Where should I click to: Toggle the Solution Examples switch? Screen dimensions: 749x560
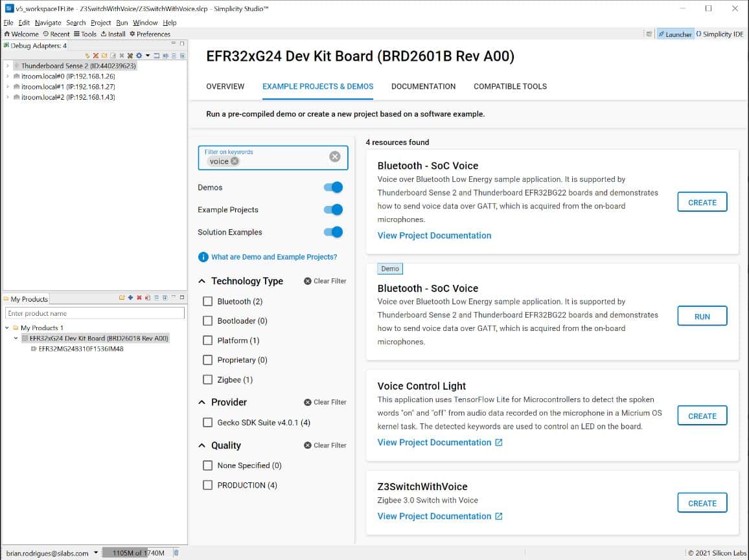(x=334, y=232)
